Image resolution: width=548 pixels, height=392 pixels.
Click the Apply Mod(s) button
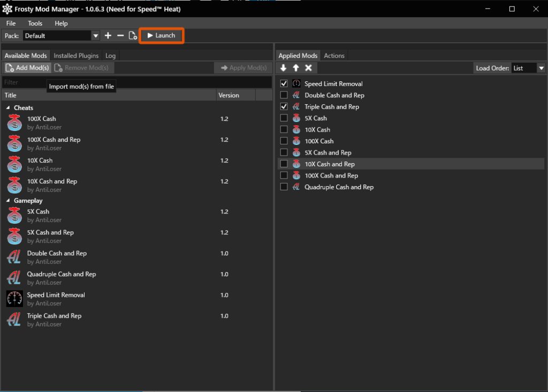pos(243,68)
